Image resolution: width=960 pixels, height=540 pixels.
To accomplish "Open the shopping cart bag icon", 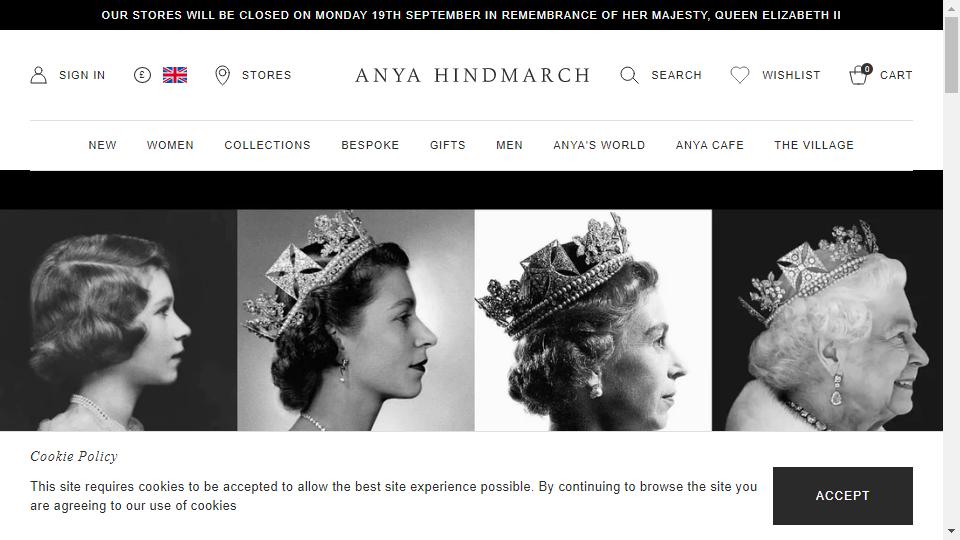I will click(x=860, y=75).
